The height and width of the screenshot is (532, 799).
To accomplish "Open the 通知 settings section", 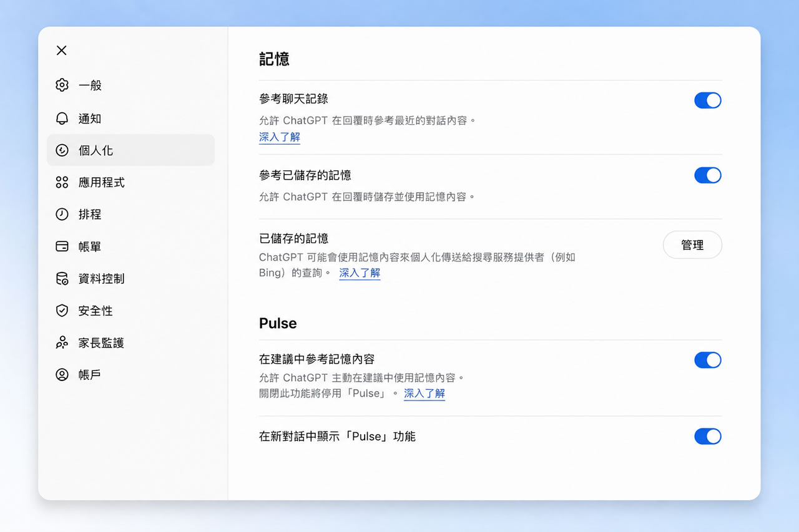I will pyautogui.click(x=130, y=118).
